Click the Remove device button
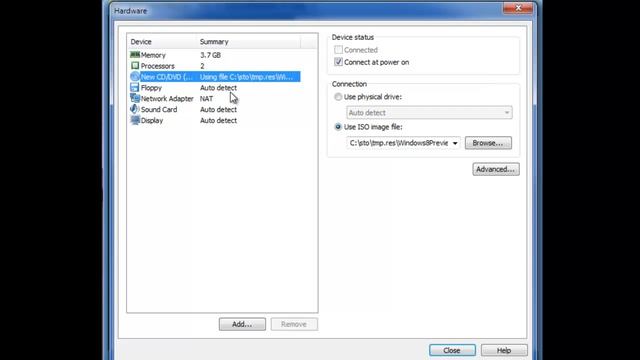The width and height of the screenshot is (640, 360). 294,324
